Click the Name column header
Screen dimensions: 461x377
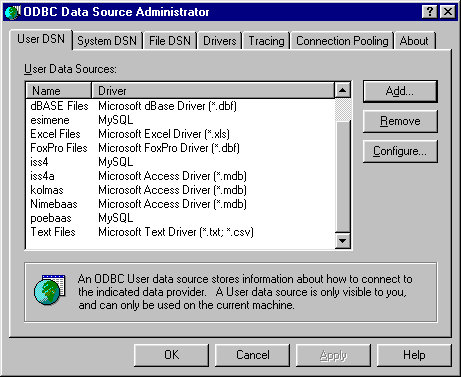(x=58, y=91)
